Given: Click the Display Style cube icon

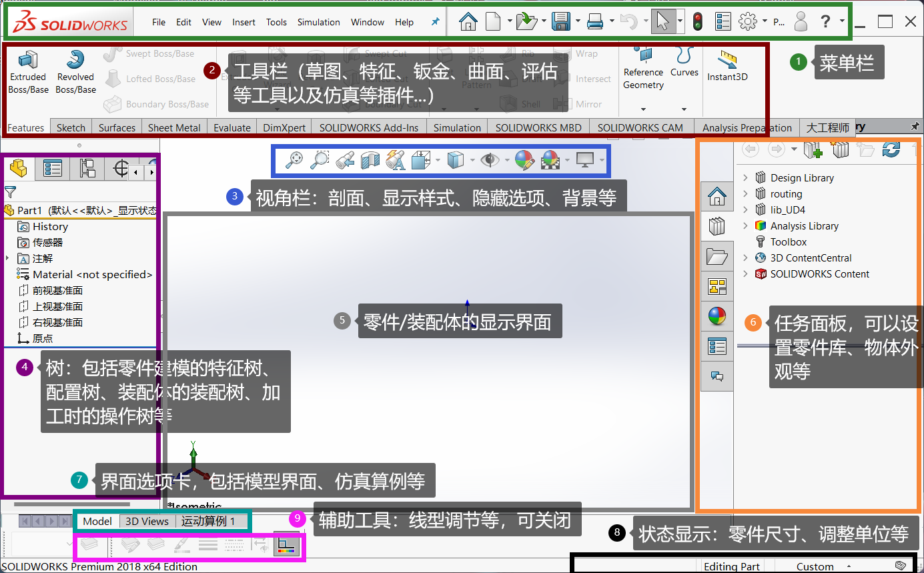Looking at the screenshot, I should 455,159.
